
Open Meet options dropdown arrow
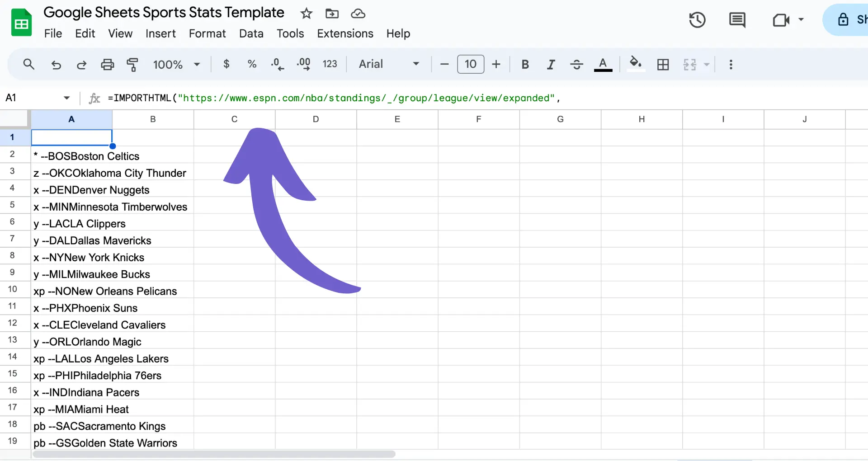(801, 19)
